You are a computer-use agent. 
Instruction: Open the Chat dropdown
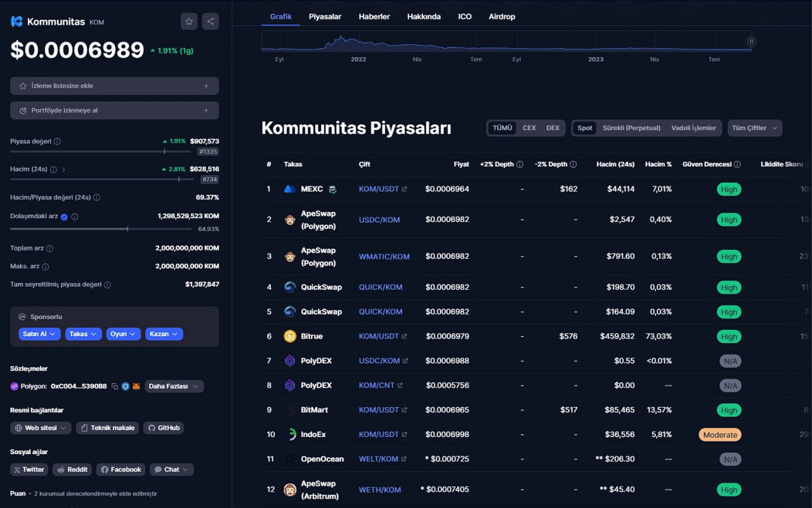(x=171, y=470)
